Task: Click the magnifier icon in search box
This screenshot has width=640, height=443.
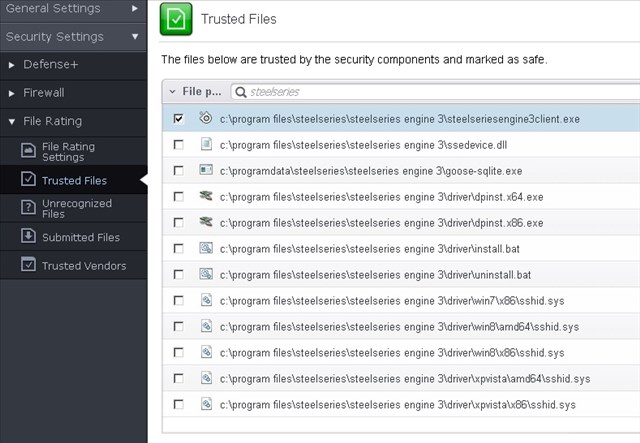Action: tap(241, 92)
